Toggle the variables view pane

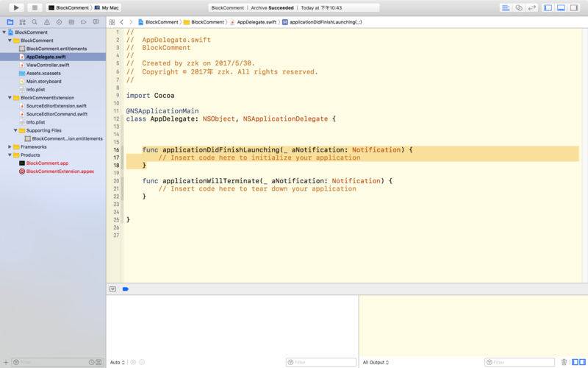(575, 362)
